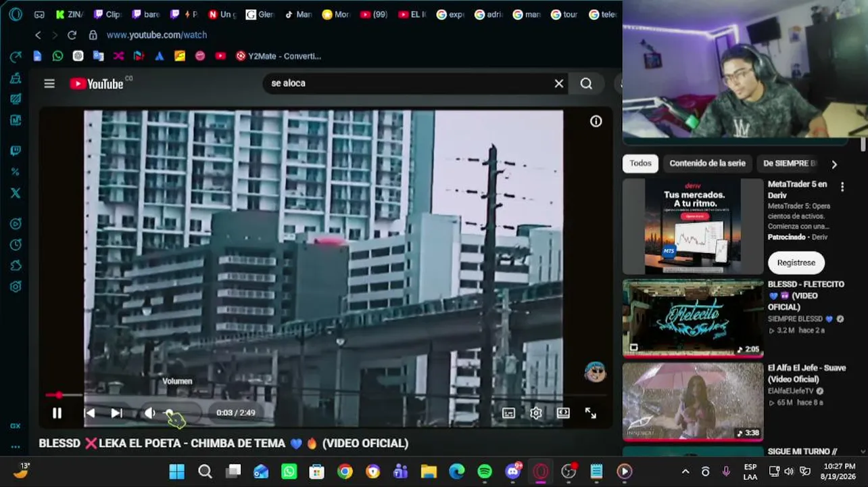Mute the video using the speaker icon

point(149,413)
